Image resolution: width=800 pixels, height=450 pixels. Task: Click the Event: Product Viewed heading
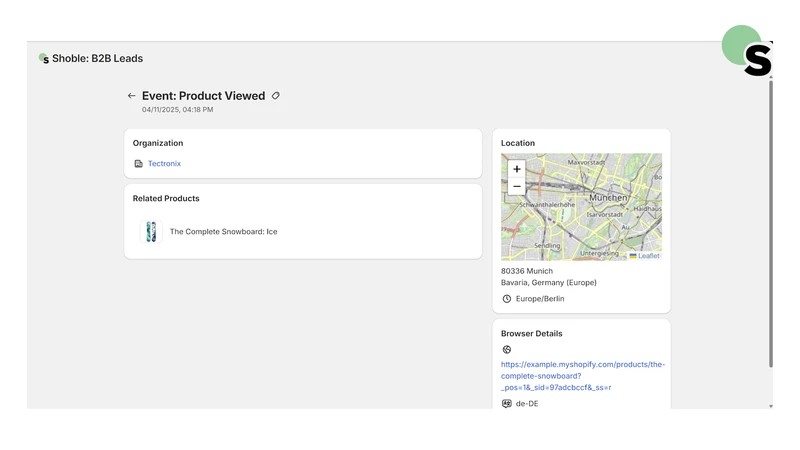pyautogui.click(x=204, y=96)
